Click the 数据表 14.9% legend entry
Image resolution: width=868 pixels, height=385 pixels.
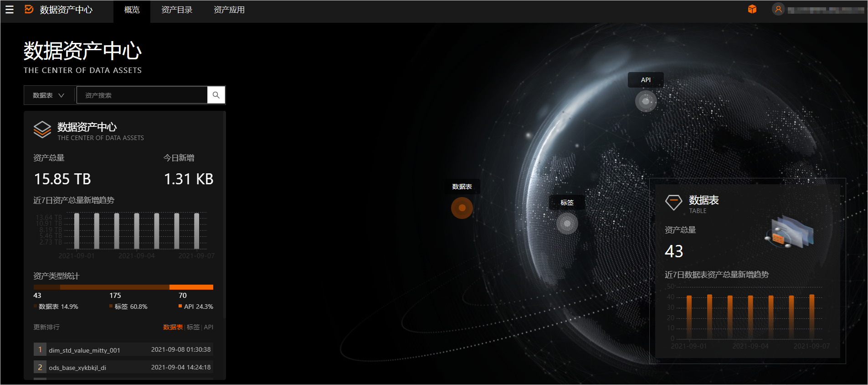coord(56,307)
